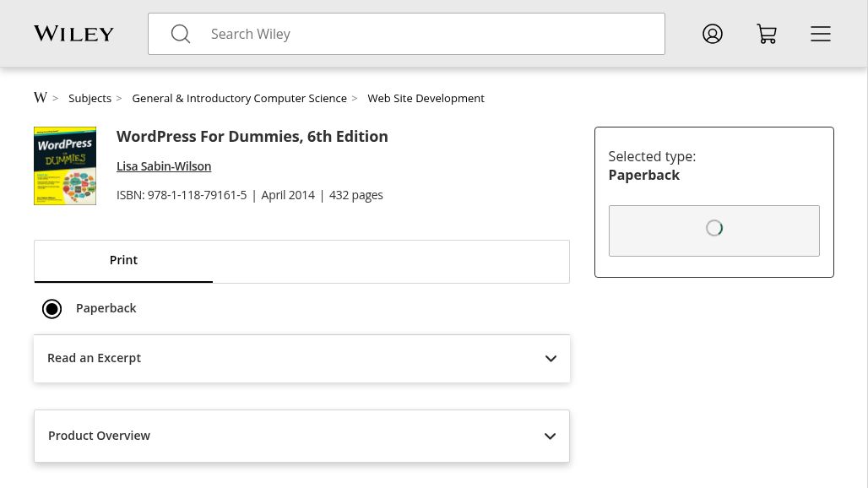868x488 pixels.
Task: Open the Subjects breadcrumb
Action: tap(90, 99)
